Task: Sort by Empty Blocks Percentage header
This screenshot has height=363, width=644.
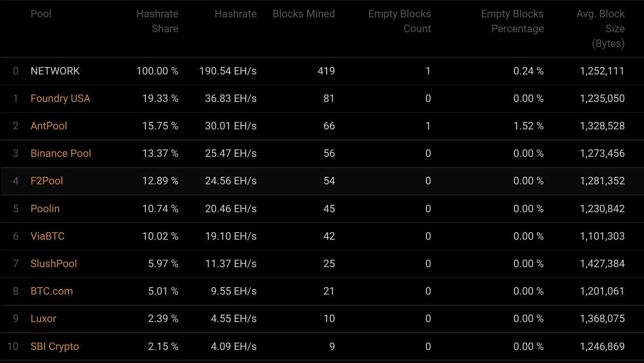Action: (512, 21)
